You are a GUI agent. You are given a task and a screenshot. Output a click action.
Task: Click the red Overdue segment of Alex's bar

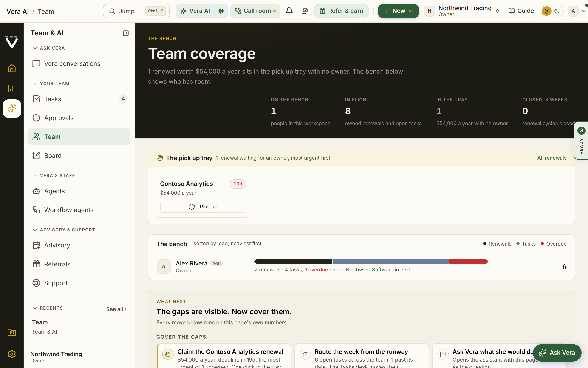(469, 262)
